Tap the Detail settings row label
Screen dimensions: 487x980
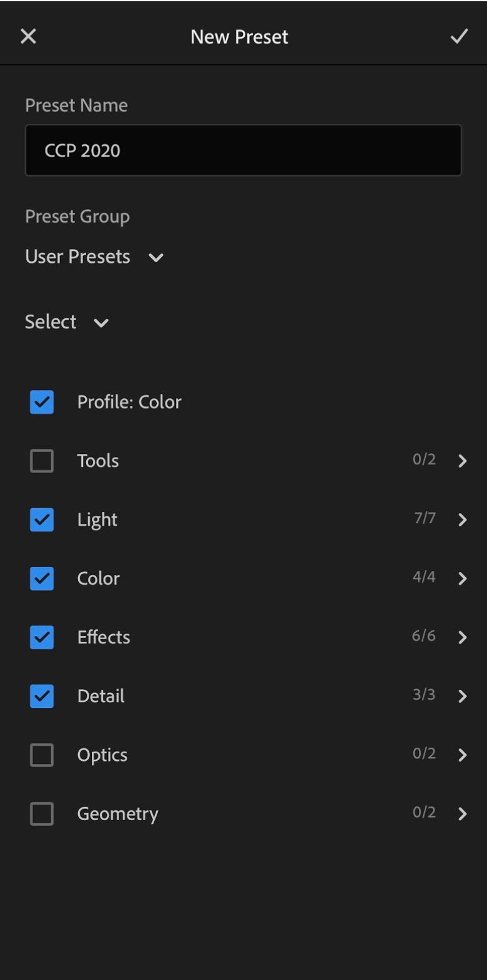[101, 696]
